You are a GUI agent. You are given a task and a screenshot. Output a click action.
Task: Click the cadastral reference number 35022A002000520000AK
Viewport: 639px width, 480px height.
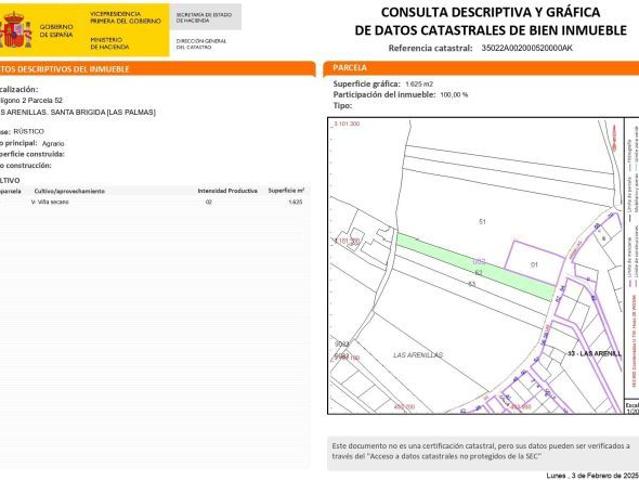pyautogui.click(x=526, y=48)
